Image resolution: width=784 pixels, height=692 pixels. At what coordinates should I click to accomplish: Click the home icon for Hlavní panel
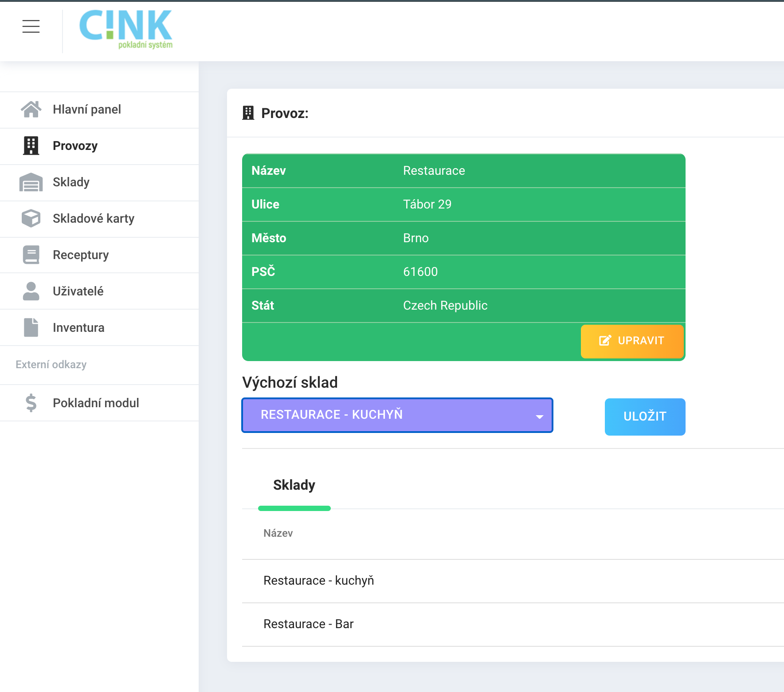(31, 109)
